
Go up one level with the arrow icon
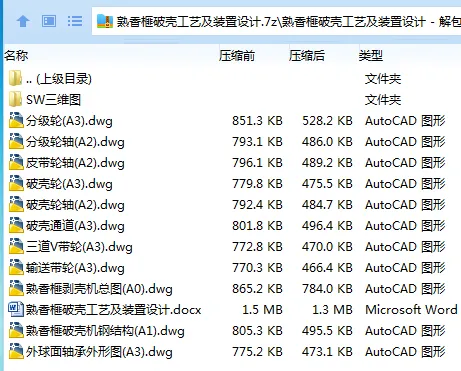(23, 21)
